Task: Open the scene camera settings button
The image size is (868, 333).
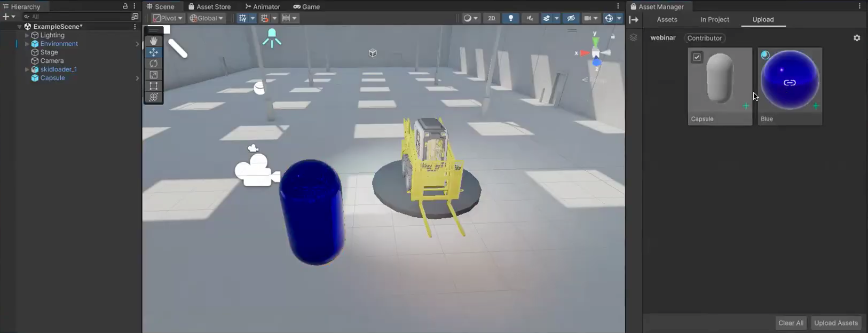Action: [590, 18]
